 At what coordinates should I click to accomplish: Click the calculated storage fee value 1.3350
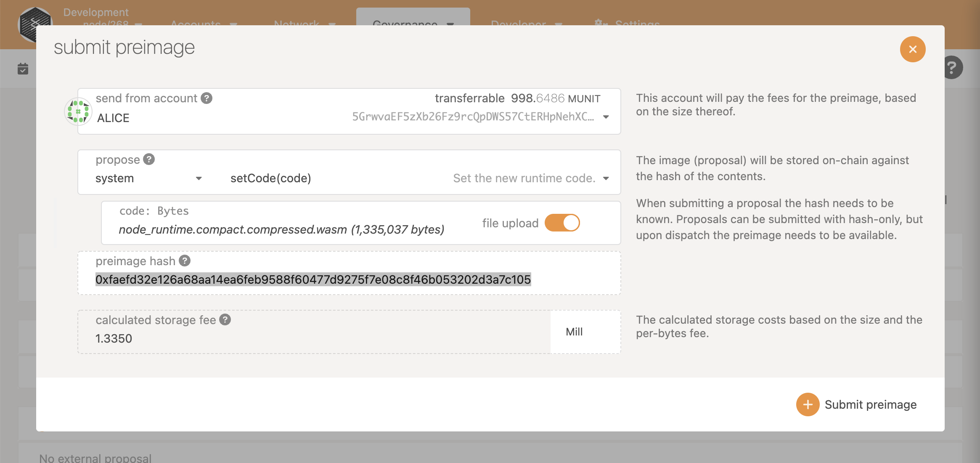tap(114, 338)
